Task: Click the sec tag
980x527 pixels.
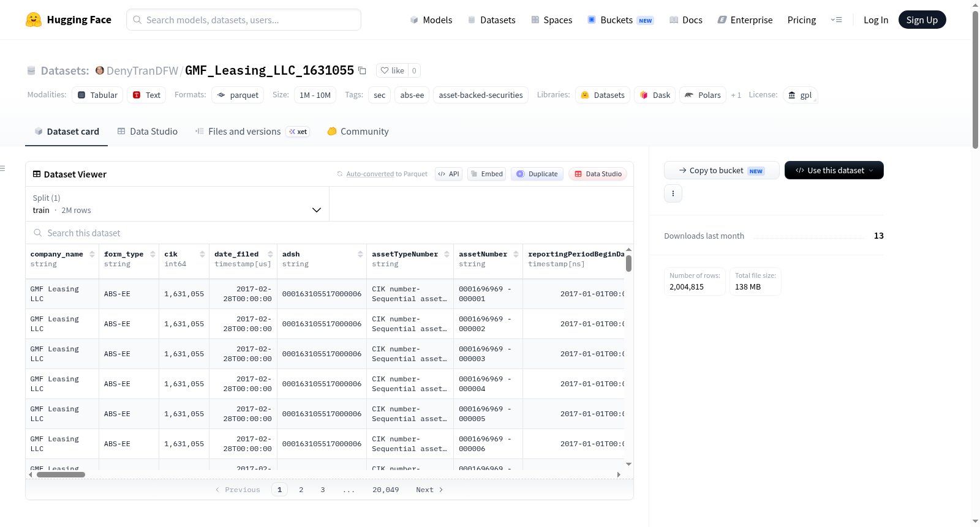Action: click(380, 95)
